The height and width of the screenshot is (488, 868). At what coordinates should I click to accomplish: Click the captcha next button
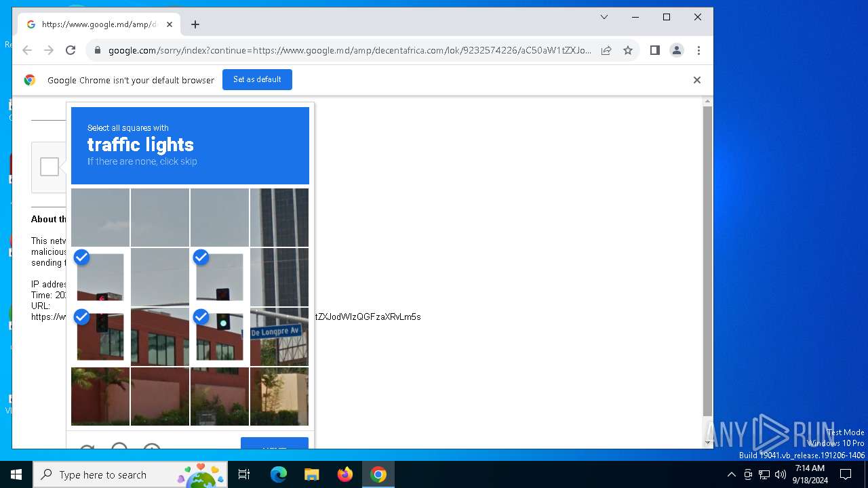pos(275,443)
